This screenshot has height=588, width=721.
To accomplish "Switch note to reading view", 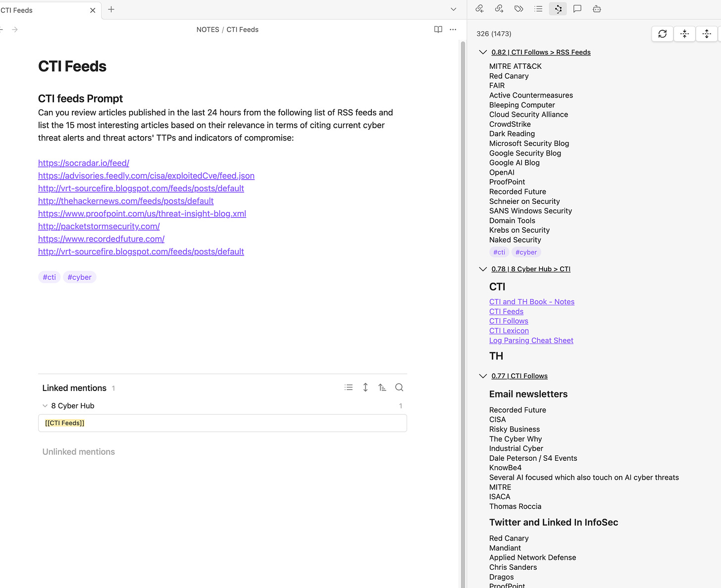I will (438, 30).
